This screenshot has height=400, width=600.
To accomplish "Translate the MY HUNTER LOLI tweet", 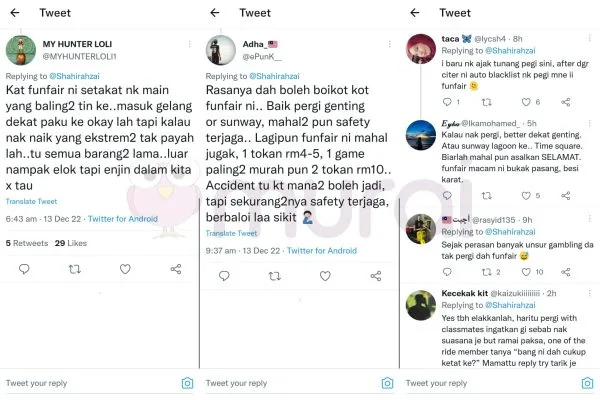I will coord(31,201).
